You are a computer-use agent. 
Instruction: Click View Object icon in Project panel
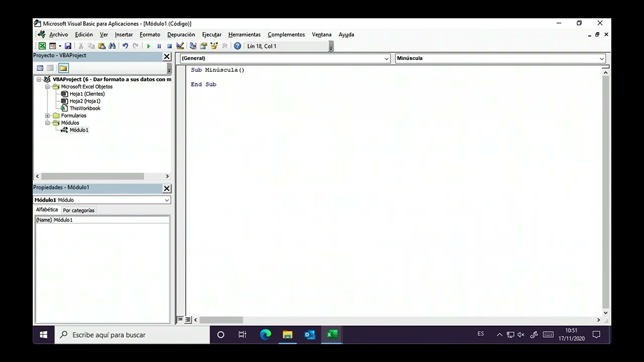pyautogui.click(x=50, y=68)
